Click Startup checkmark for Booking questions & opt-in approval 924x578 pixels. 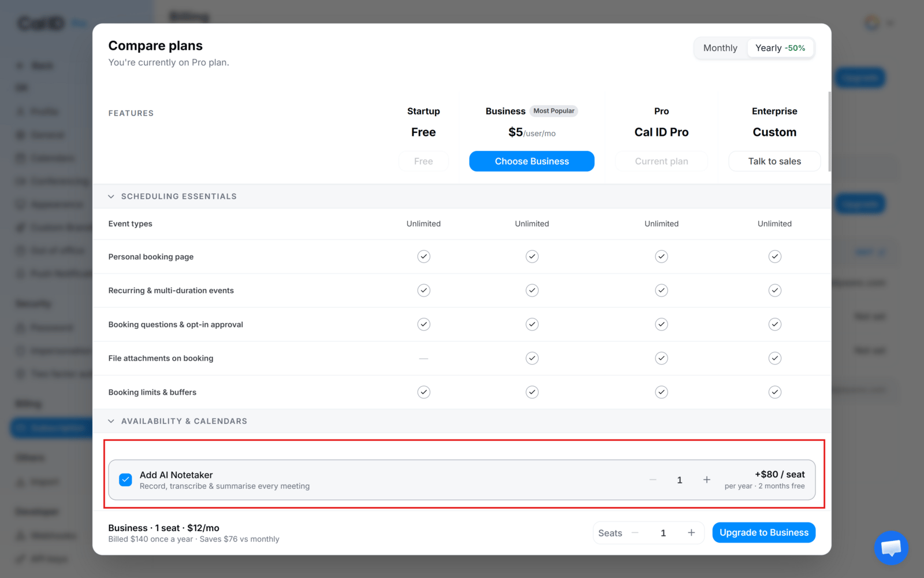(424, 324)
